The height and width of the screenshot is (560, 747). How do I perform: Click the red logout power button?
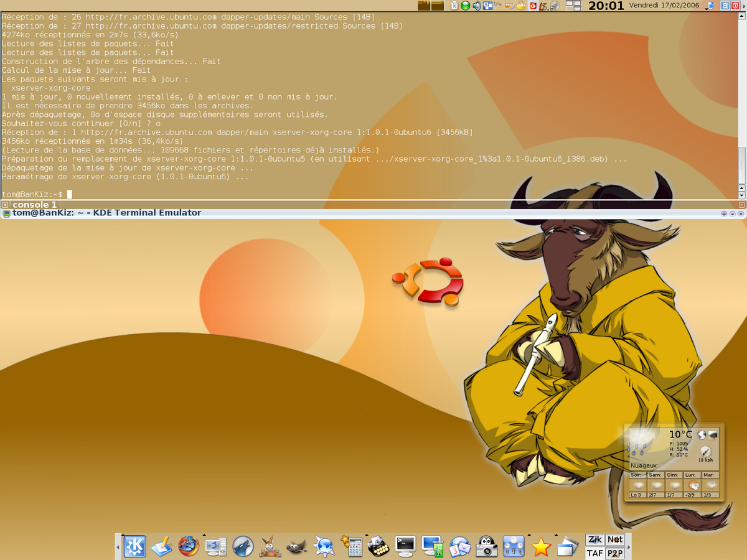coord(736,6)
